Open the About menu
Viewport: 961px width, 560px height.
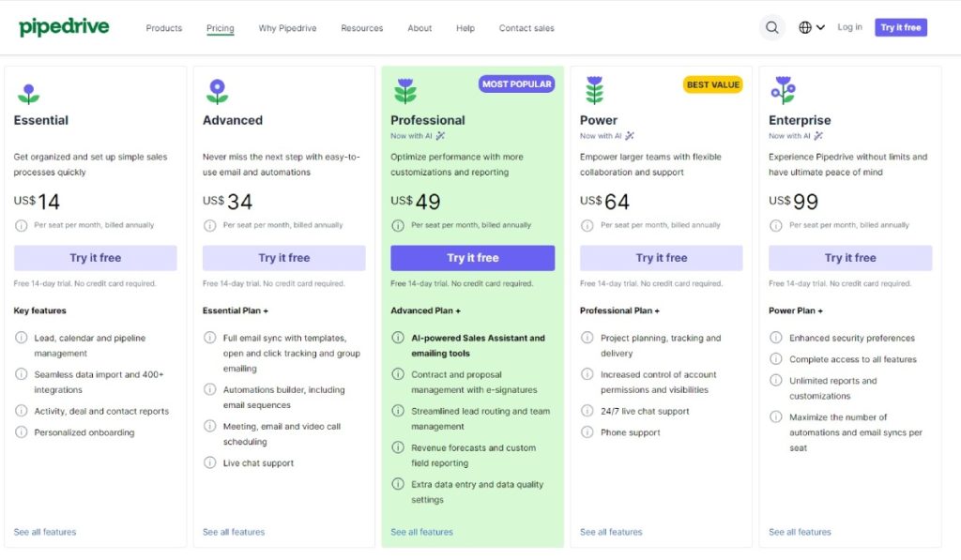point(419,28)
